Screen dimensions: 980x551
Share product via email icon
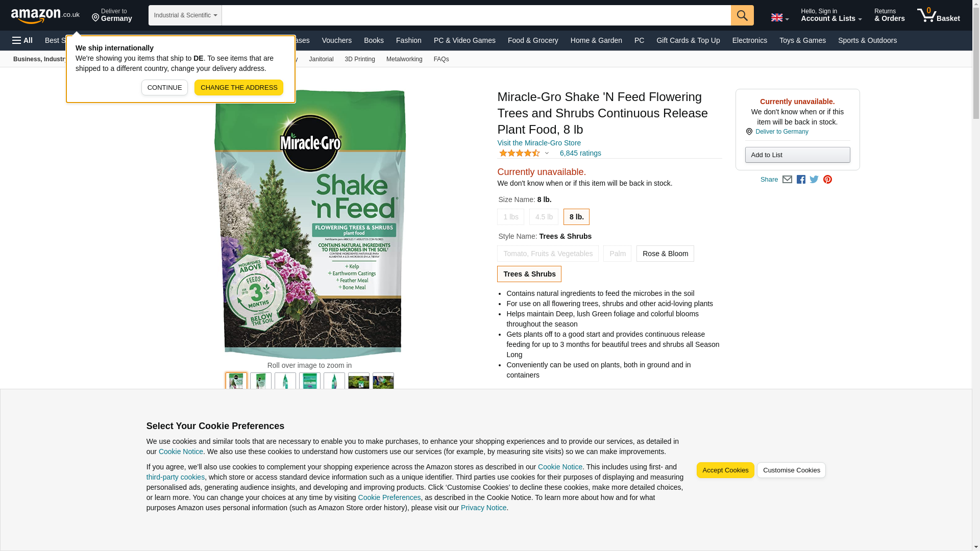tap(787, 180)
